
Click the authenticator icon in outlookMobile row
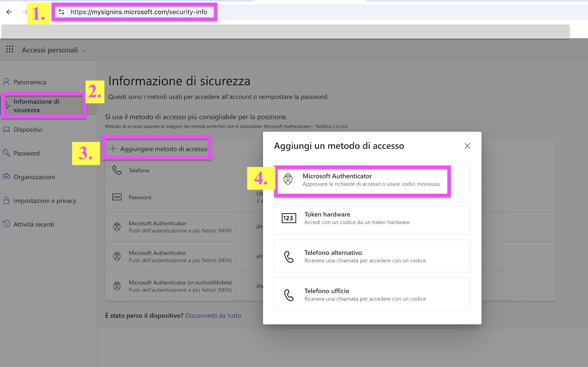pos(117,286)
